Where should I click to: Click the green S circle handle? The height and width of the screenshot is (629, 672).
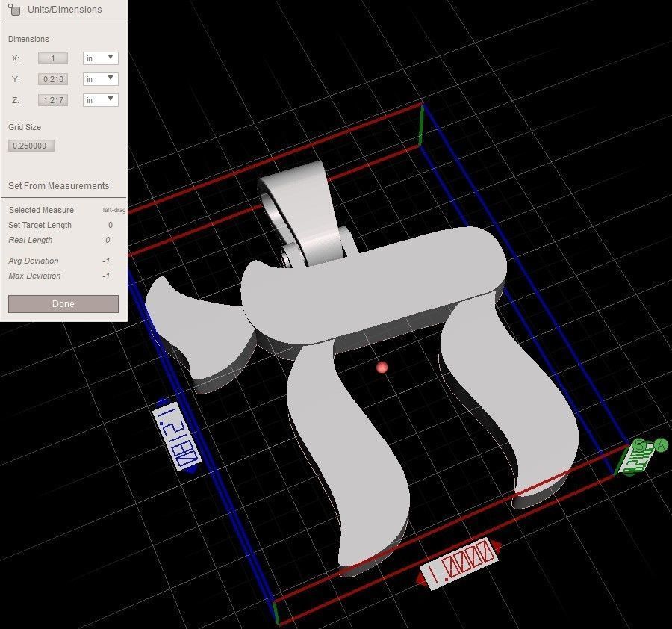tap(639, 445)
